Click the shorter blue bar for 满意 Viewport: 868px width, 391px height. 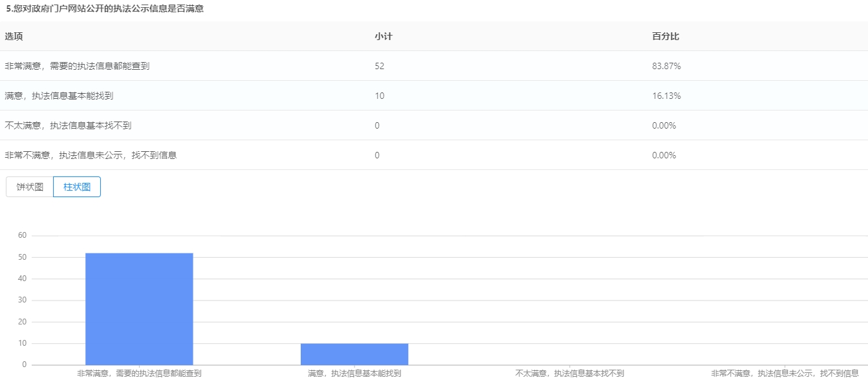354,354
